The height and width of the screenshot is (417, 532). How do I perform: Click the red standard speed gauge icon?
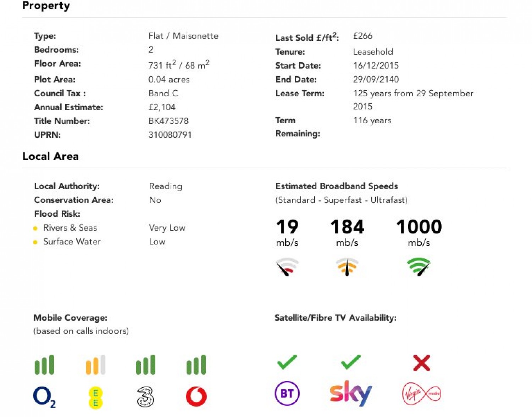tap(287, 267)
